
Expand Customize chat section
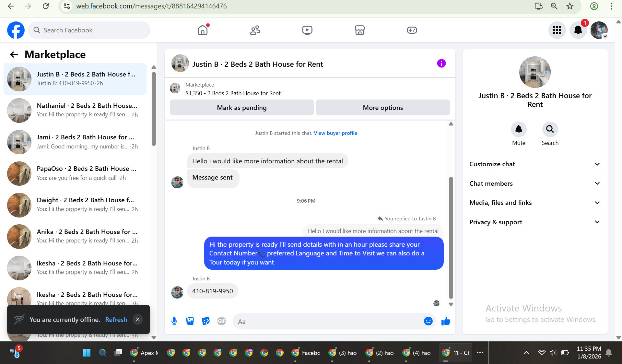pos(535,164)
